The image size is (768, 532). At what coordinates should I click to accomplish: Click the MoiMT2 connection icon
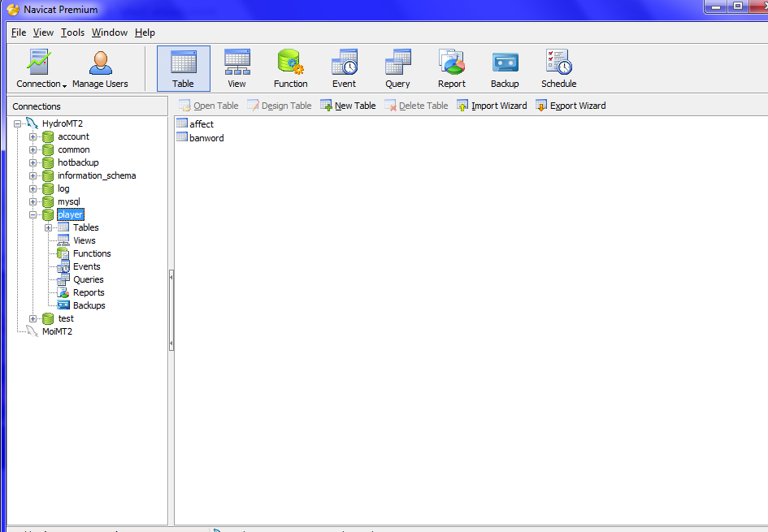pos(33,331)
